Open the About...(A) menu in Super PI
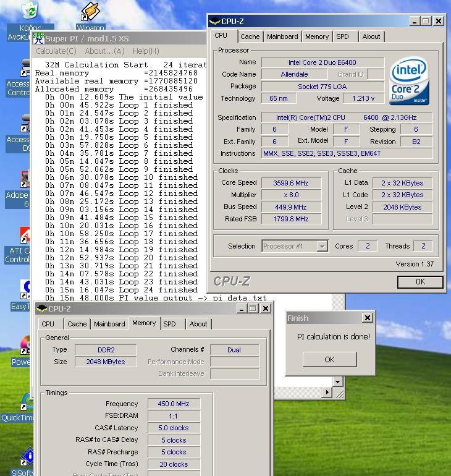Viewport: 451px width, 476px height. click(x=104, y=51)
